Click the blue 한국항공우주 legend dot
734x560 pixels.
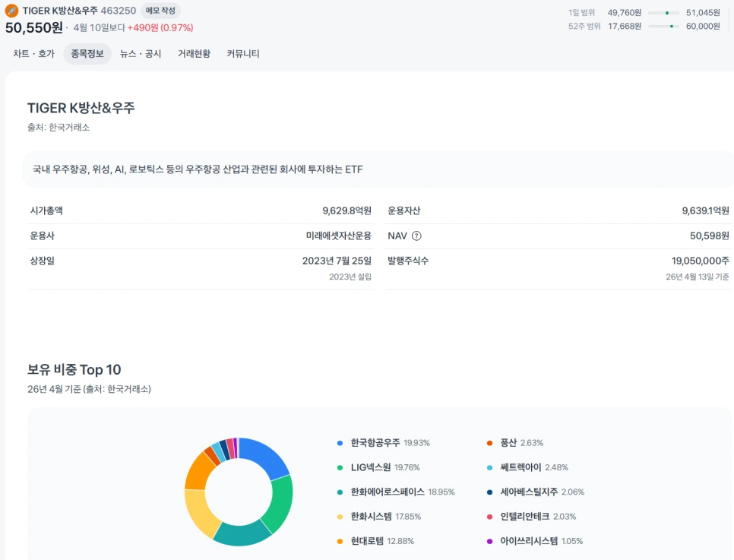click(x=340, y=443)
